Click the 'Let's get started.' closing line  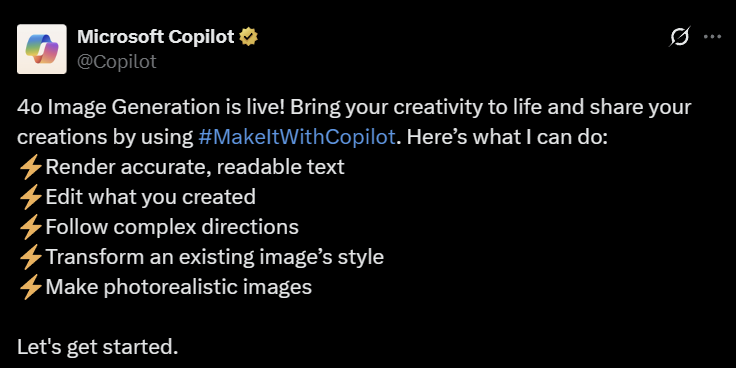(98, 348)
